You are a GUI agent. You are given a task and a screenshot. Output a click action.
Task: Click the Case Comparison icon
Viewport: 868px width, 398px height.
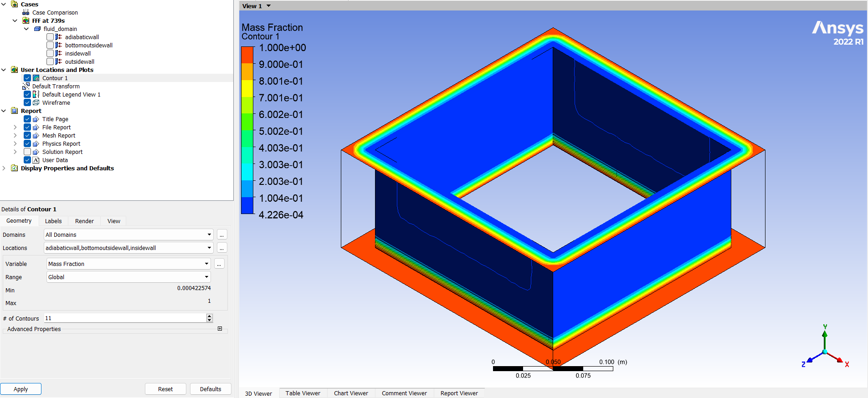[x=26, y=13]
